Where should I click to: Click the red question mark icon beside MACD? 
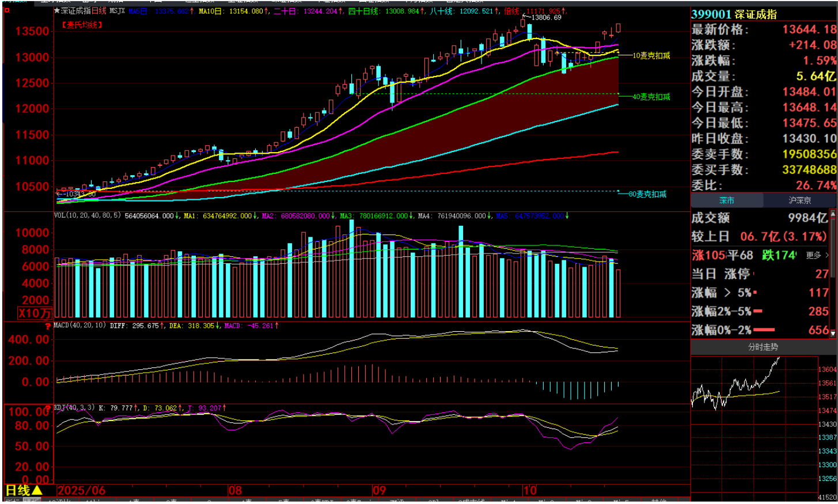coord(48,327)
